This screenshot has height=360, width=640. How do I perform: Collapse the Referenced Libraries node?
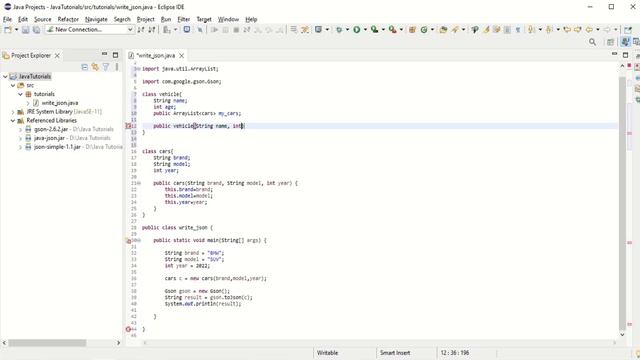[x=13, y=121]
